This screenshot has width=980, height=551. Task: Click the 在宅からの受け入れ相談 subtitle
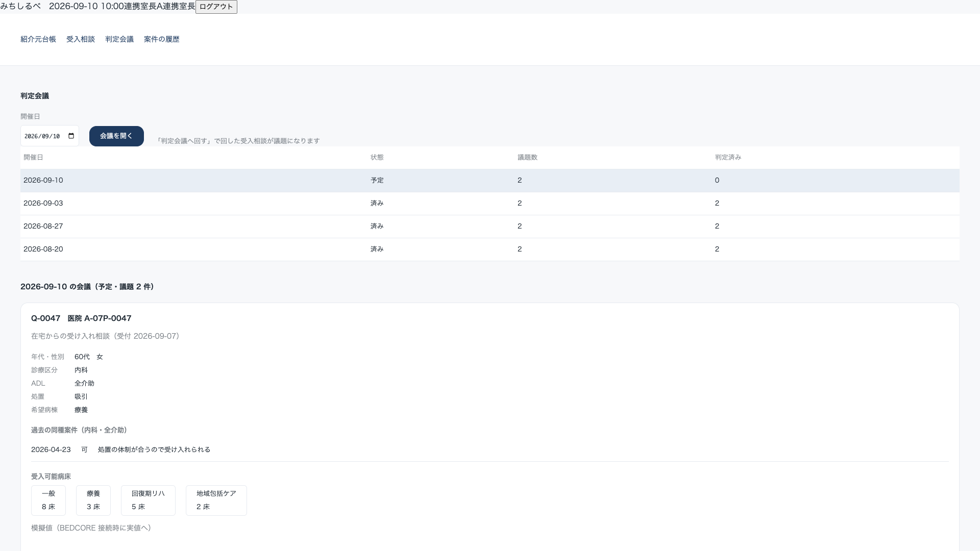click(x=105, y=336)
